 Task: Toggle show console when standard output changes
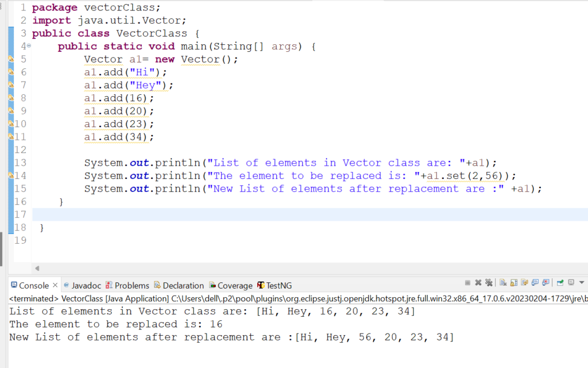[535, 283]
